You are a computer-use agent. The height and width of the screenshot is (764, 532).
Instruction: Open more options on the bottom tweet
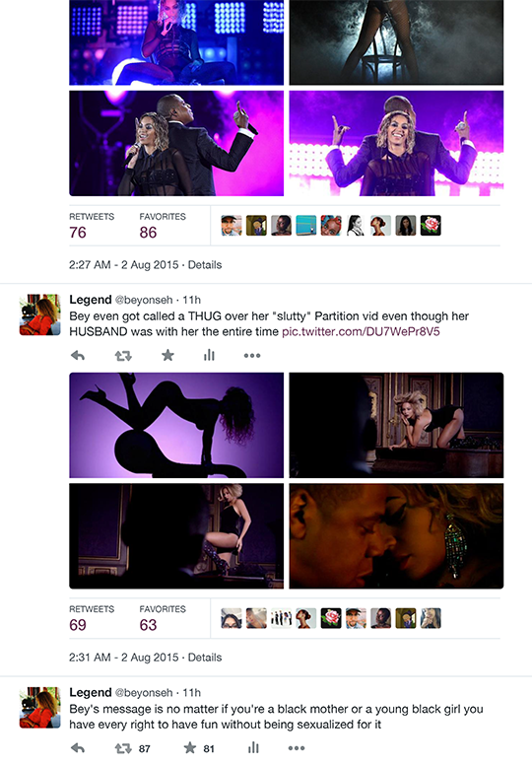(297, 748)
